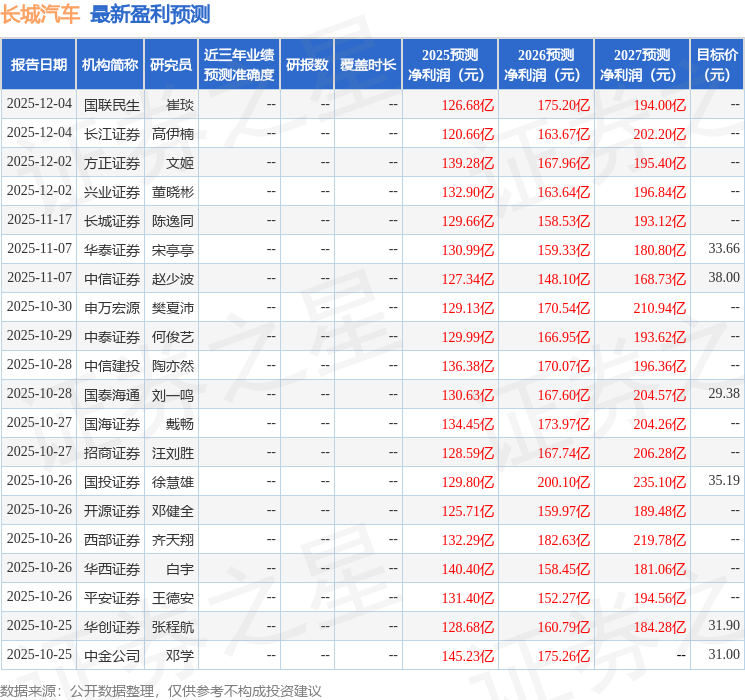Click analyst name 高伊楠

click(x=173, y=134)
